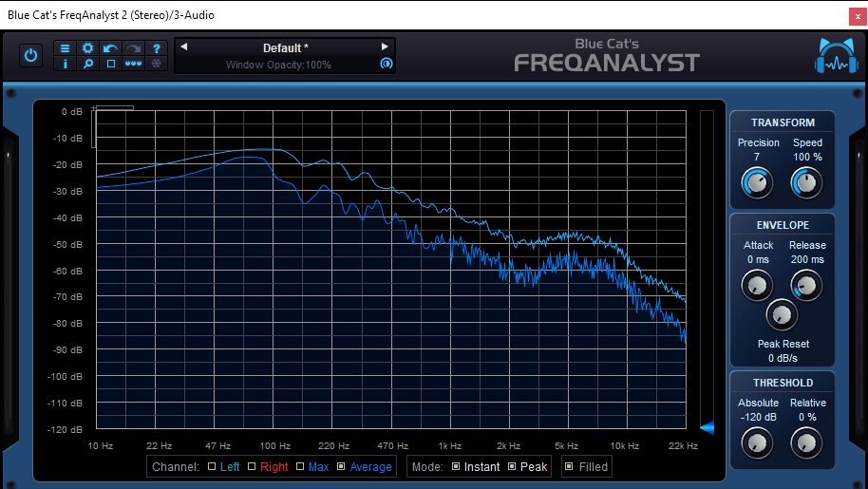Click the Peak Reset knob
This screenshot has width=868, height=489.
(x=781, y=314)
